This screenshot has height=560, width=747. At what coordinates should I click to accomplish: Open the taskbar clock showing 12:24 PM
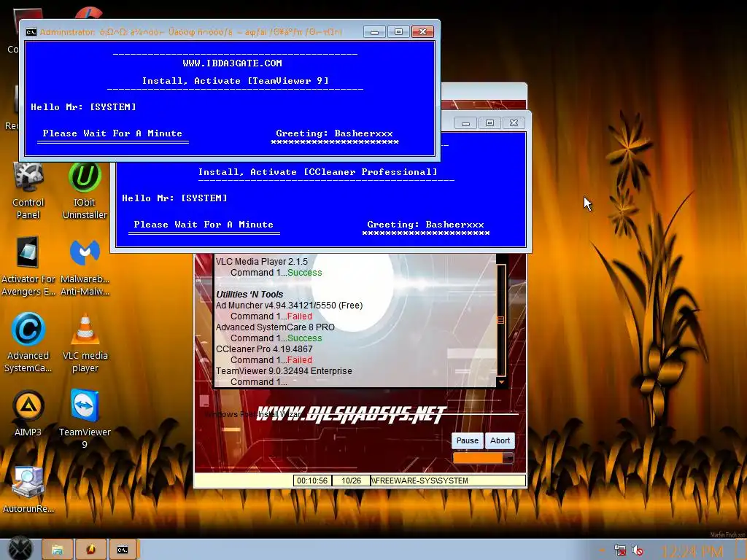(x=693, y=551)
